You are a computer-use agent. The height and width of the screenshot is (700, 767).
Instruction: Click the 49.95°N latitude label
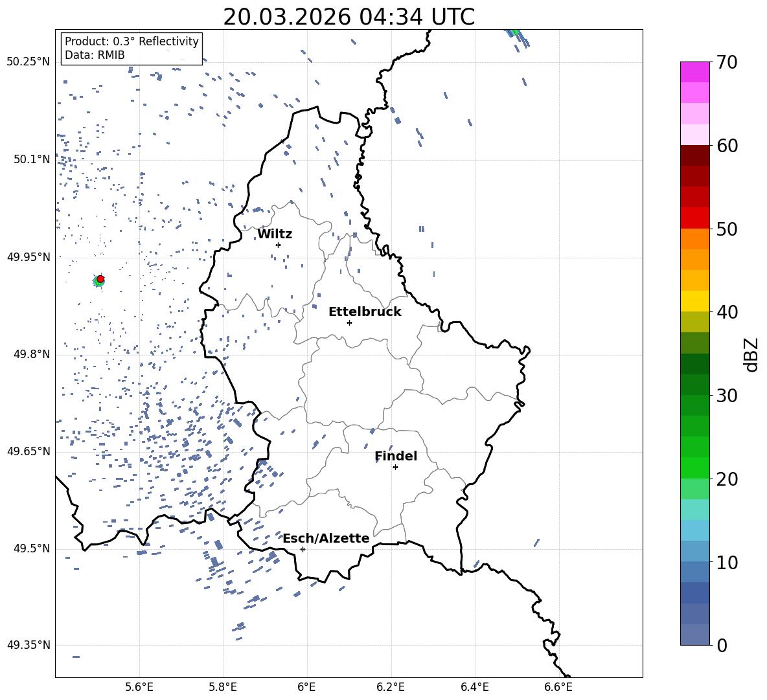click(29, 257)
